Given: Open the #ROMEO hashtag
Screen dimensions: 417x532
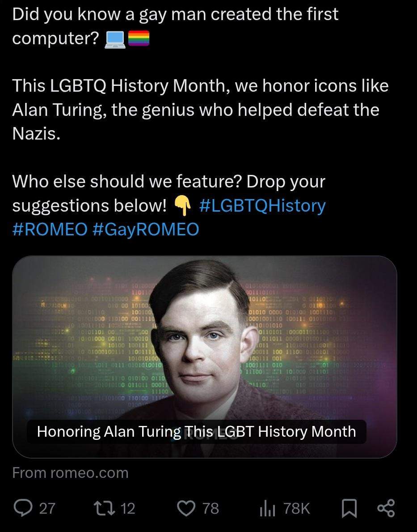Looking at the screenshot, I should tap(50, 229).
